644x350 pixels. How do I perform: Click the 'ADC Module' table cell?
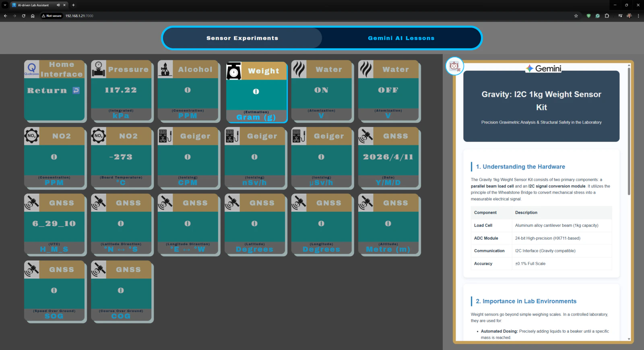491,238
